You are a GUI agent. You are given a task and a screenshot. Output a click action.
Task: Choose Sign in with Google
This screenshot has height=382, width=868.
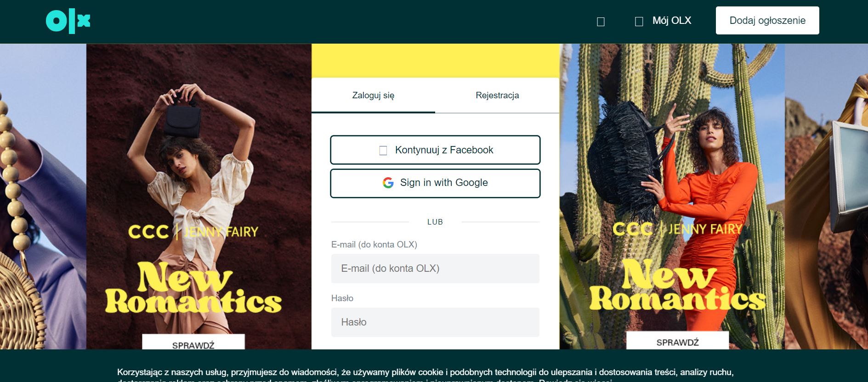435,183
